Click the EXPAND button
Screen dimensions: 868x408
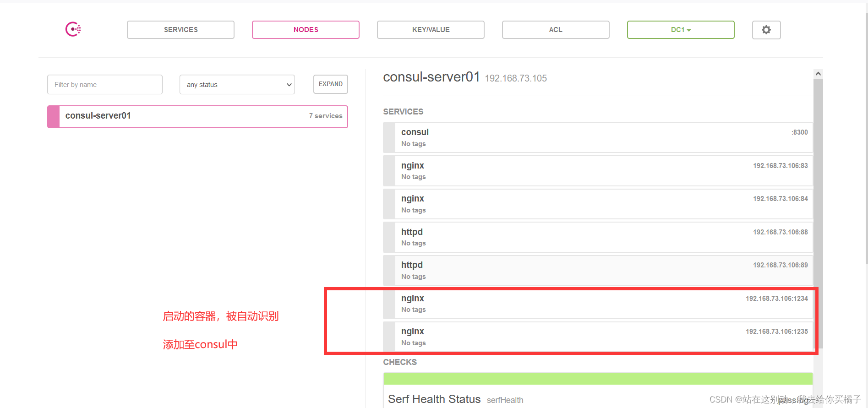pyautogui.click(x=331, y=84)
